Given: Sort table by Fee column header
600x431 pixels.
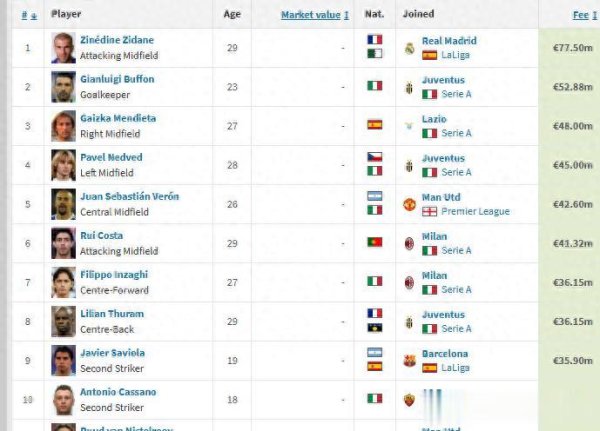Looking at the screenshot, I should [x=580, y=15].
